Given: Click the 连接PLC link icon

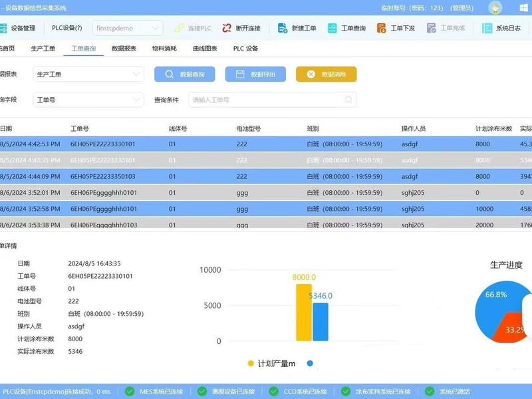Looking at the screenshot, I should click(x=179, y=28).
